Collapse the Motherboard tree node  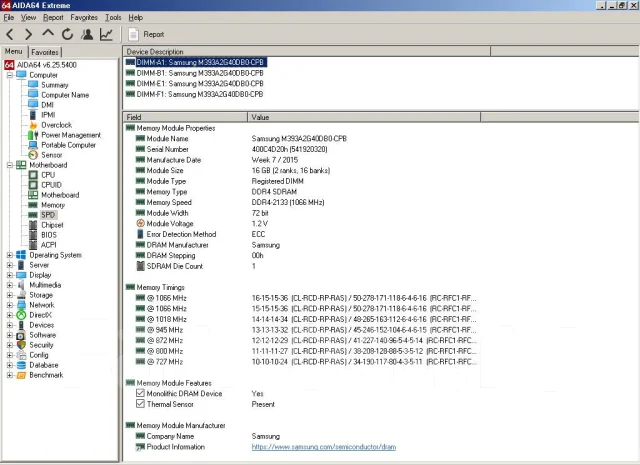pos(10,165)
